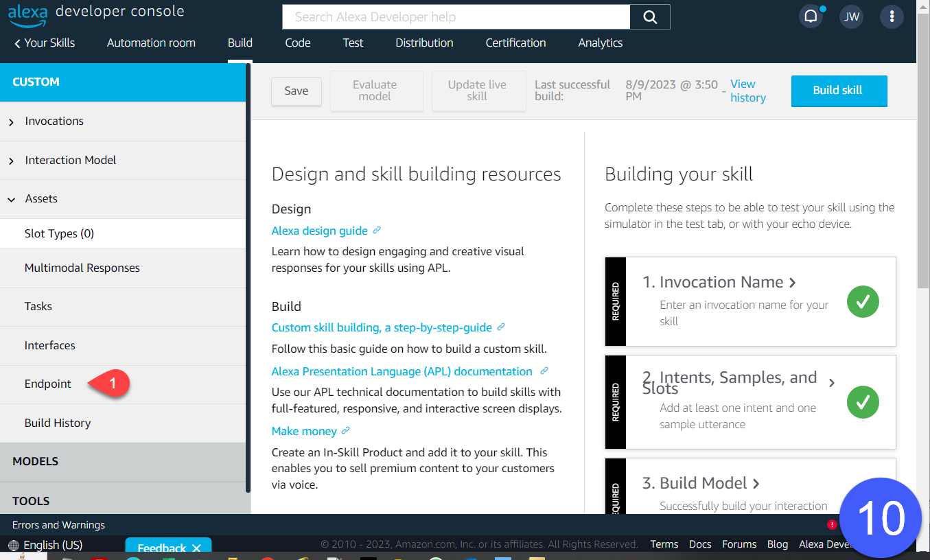This screenshot has width=930, height=560.
Task: Open the Alexa design guide link
Action: pyautogui.click(x=320, y=231)
